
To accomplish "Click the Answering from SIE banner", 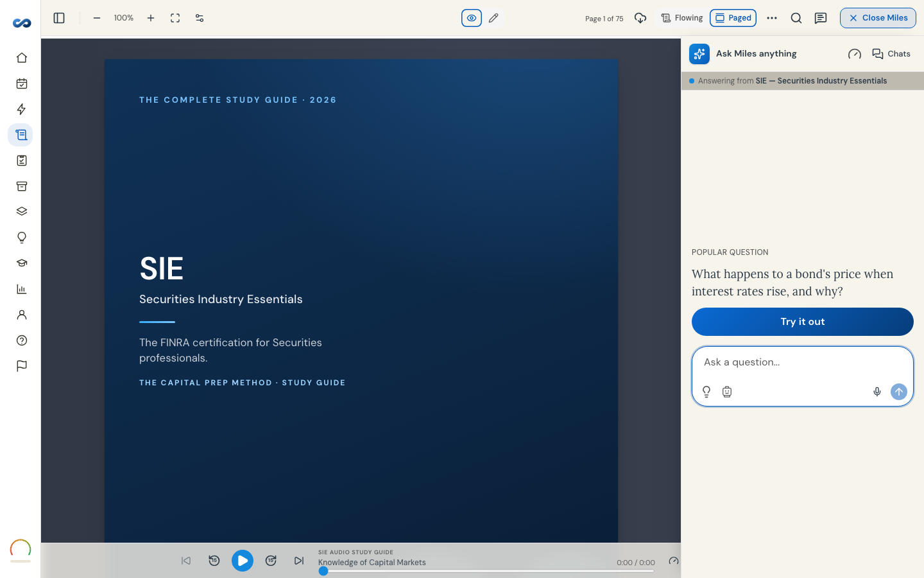I will [x=803, y=81].
